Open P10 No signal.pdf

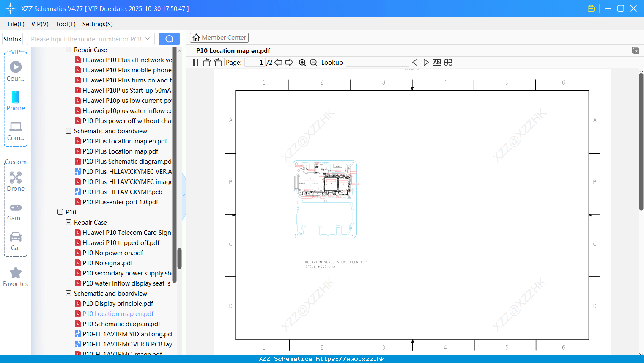[x=104, y=263]
